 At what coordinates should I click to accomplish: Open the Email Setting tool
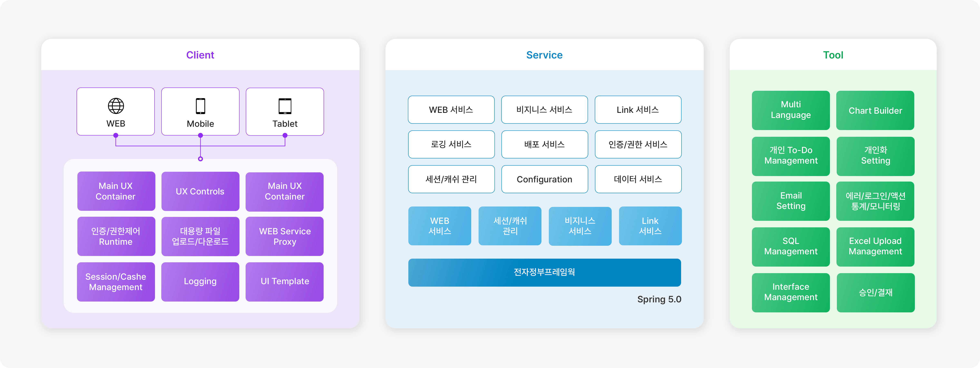pyautogui.click(x=791, y=201)
